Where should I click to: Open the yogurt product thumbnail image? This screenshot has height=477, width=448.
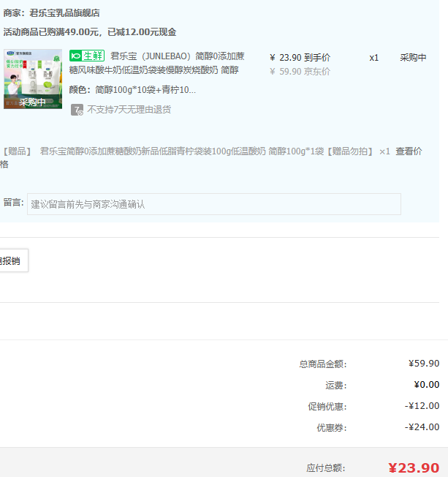[x=33, y=79]
